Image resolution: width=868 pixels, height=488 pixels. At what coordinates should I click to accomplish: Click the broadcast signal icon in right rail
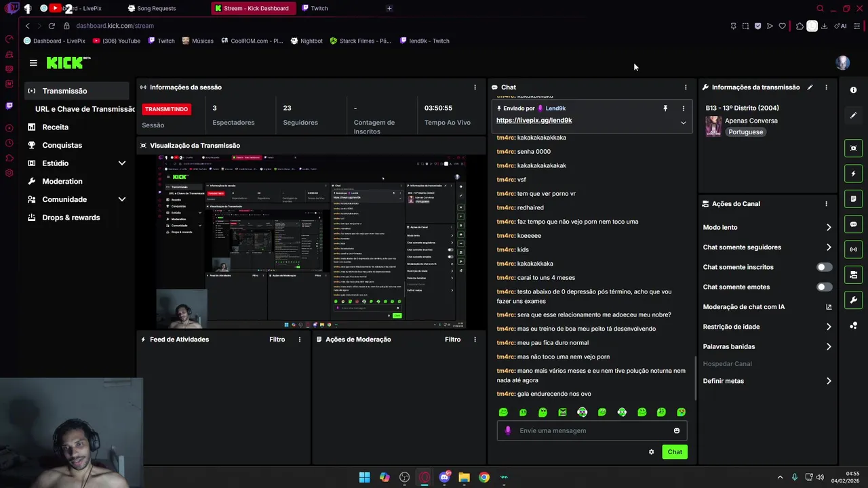pyautogui.click(x=853, y=249)
